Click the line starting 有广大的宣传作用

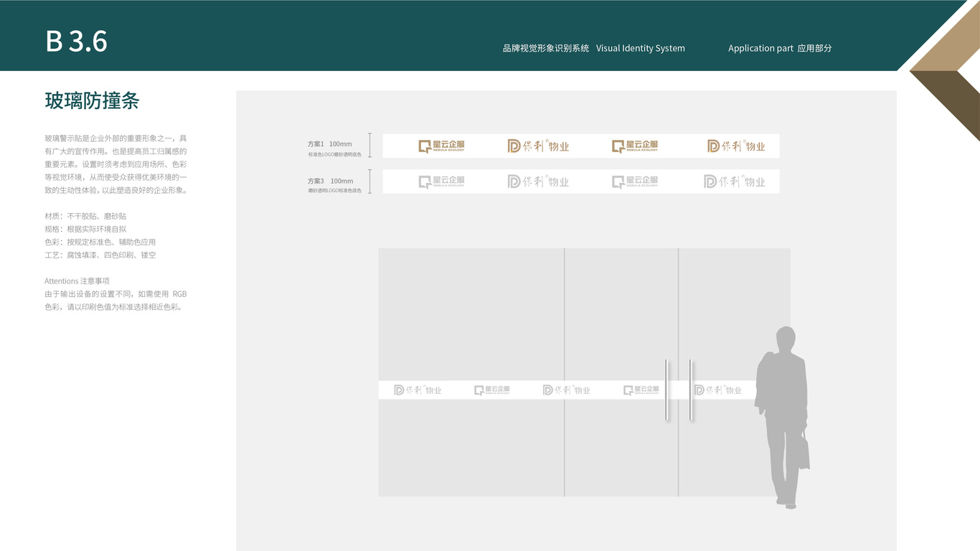click(116, 151)
